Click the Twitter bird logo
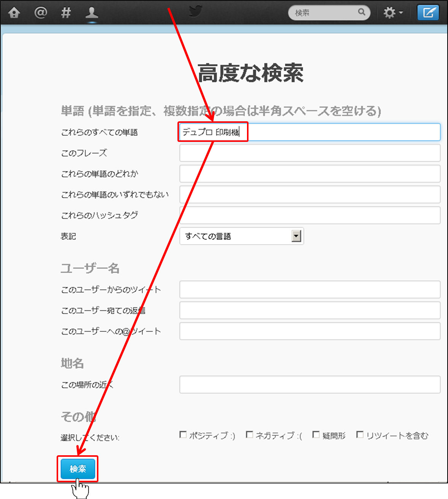The image size is (448, 499). pos(196,11)
